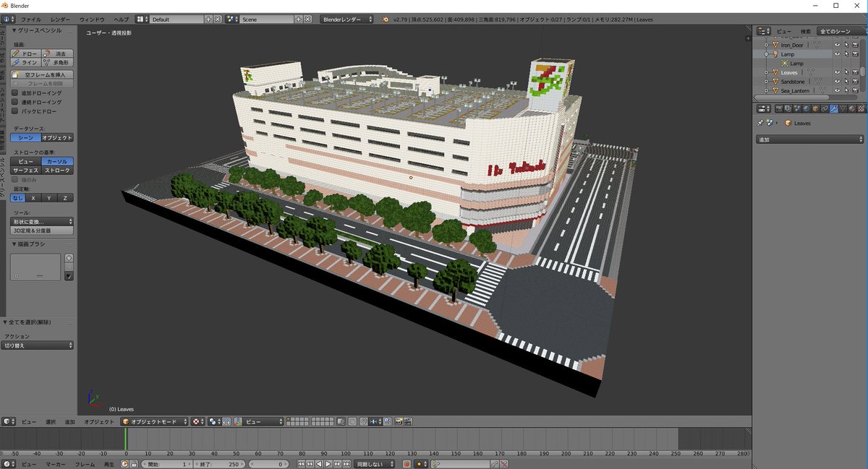Screen dimensions: 868x469
Task: Add new scene plus icon
Action: click(299, 20)
